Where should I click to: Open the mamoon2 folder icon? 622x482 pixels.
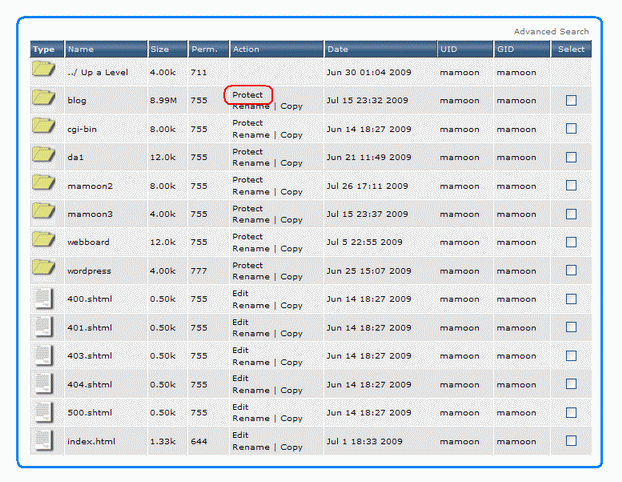[x=43, y=184]
